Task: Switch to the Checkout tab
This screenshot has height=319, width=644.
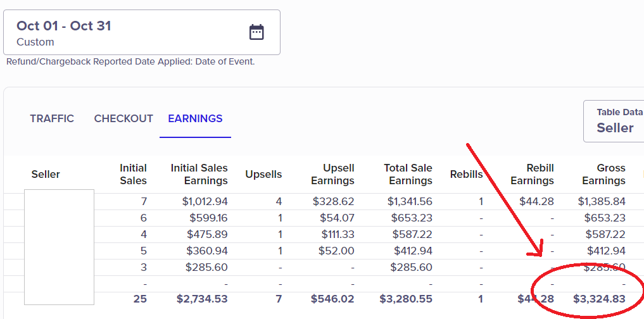Action: (x=123, y=118)
